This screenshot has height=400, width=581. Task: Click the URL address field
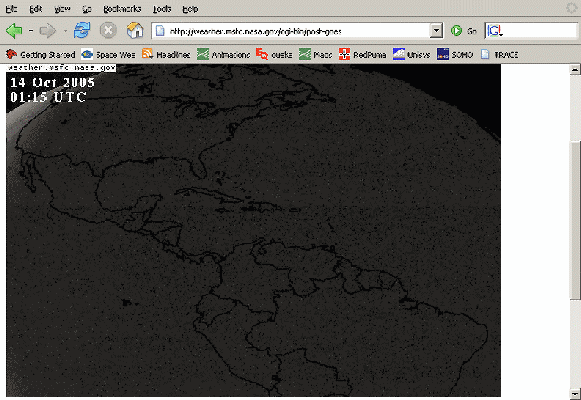[292, 31]
